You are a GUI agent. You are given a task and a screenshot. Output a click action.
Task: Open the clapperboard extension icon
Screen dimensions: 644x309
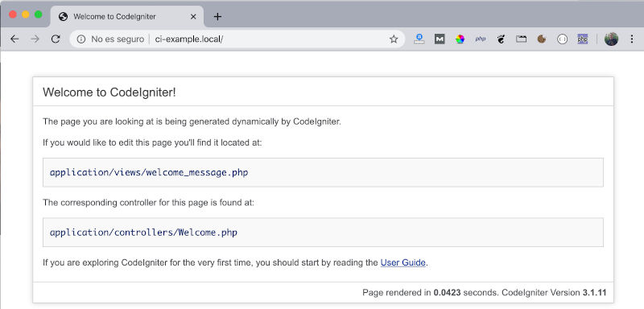tap(521, 39)
